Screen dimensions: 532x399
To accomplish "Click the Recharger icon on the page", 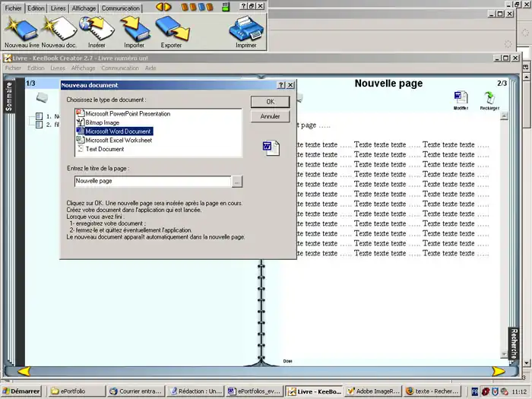I will point(489,98).
